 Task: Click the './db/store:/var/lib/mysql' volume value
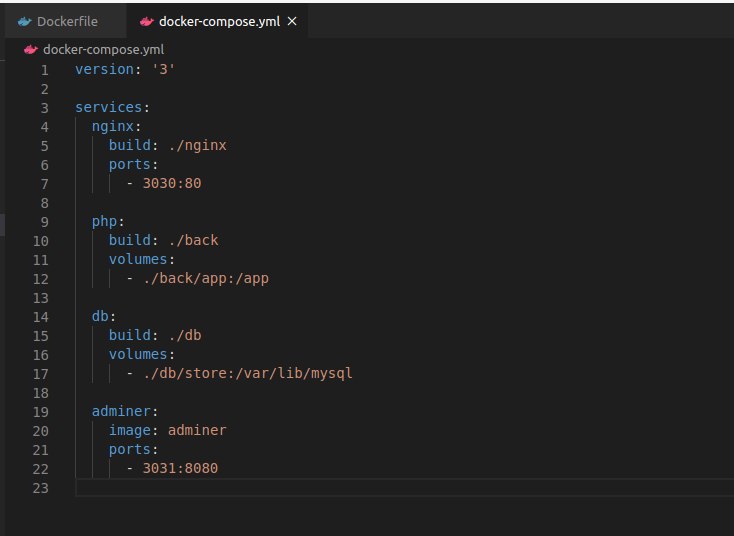[248, 374]
